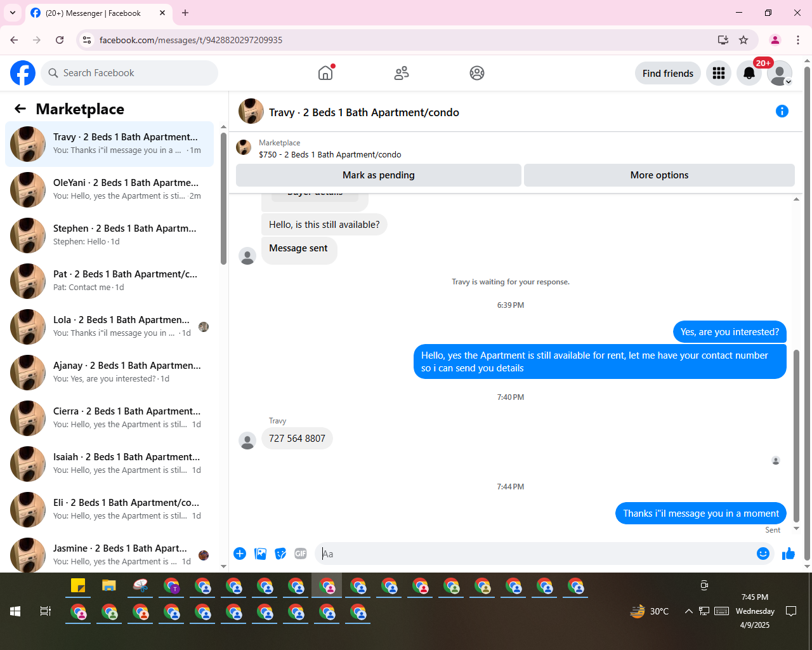This screenshot has width=812, height=650.
Task: Click the 'Thanks i"il message you in a moment' bubble
Action: 701,514
